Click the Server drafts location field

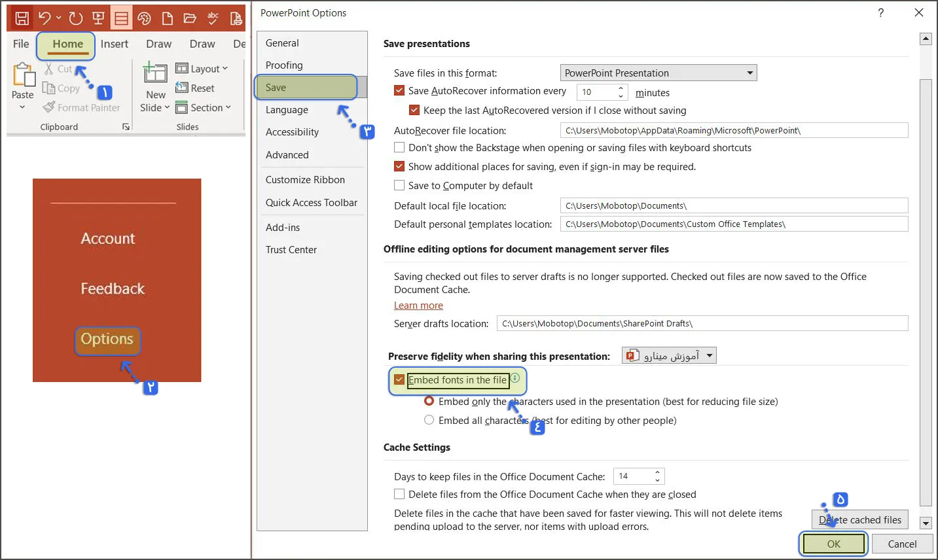point(702,323)
